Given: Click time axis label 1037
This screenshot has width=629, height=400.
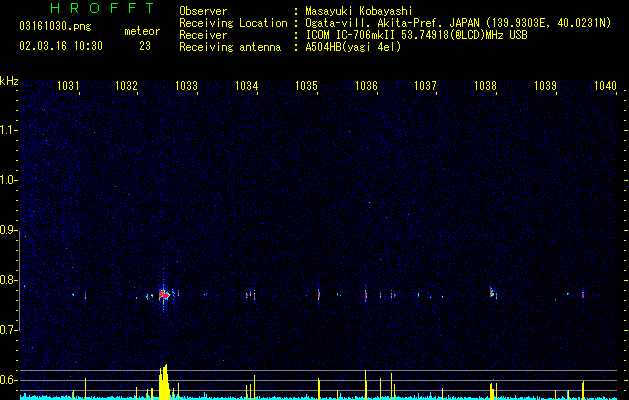Looking at the screenshot, I should (x=425, y=86).
